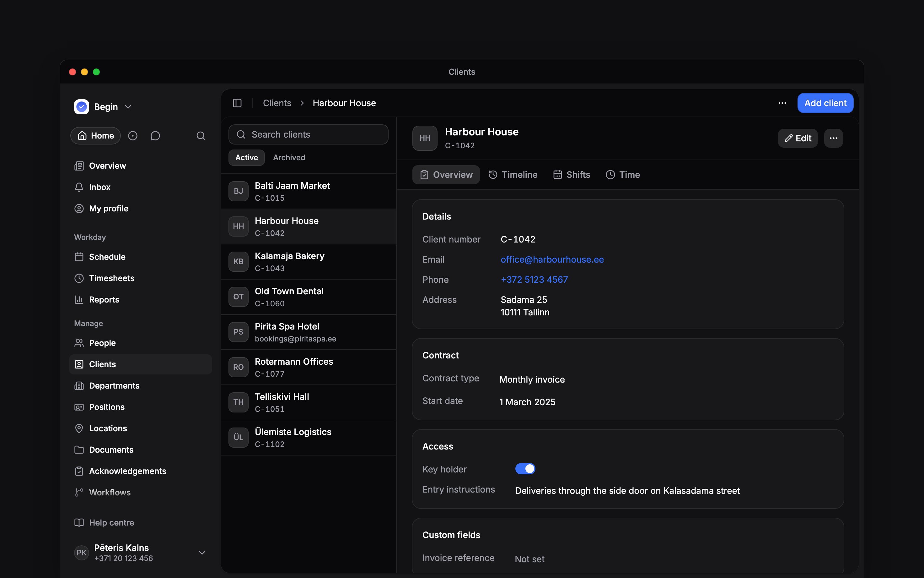Open the more options menu beside Edit
924x578 pixels.
834,139
